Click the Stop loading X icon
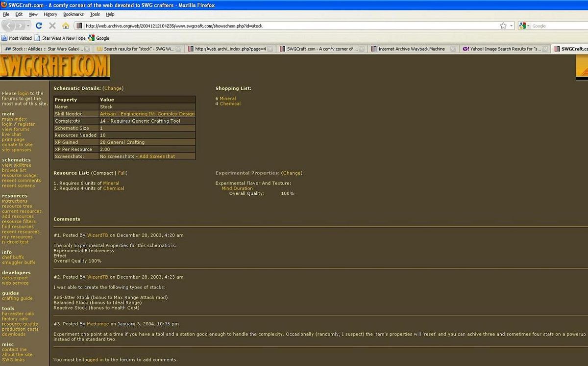588x366 pixels. (52, 26)
